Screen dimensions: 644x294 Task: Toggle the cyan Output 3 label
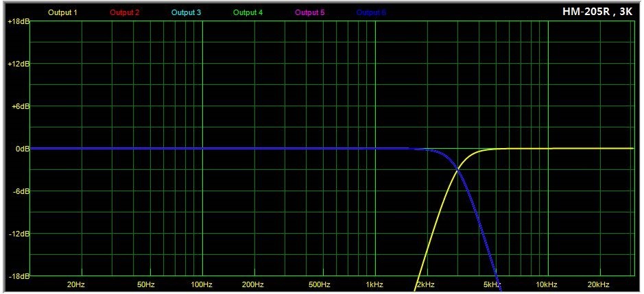coord(186,12)
